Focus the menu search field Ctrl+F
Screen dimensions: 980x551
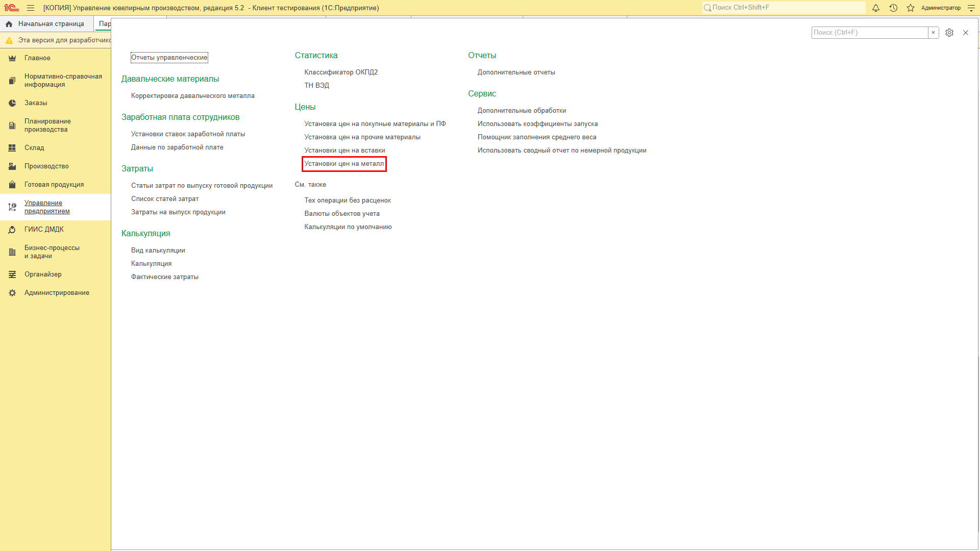point(870,33)
